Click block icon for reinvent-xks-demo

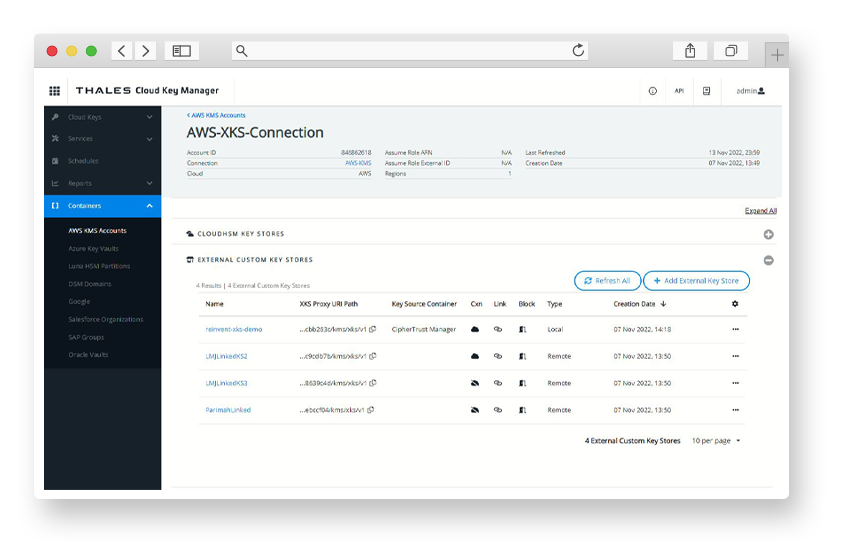click(523, 329)
